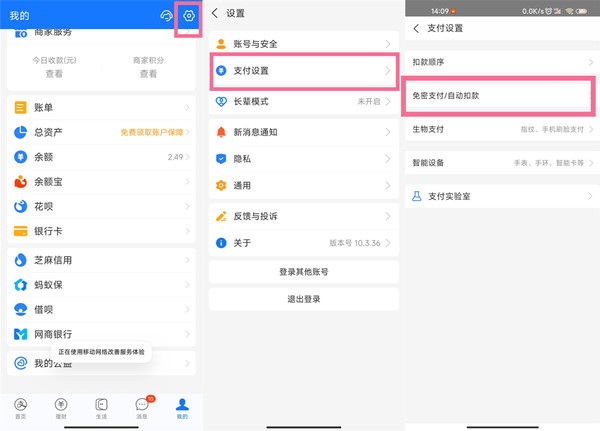Tap 查看 under 今日收款(元)
Viewport: 600px width, 431px height.
(x=54, y=74)
